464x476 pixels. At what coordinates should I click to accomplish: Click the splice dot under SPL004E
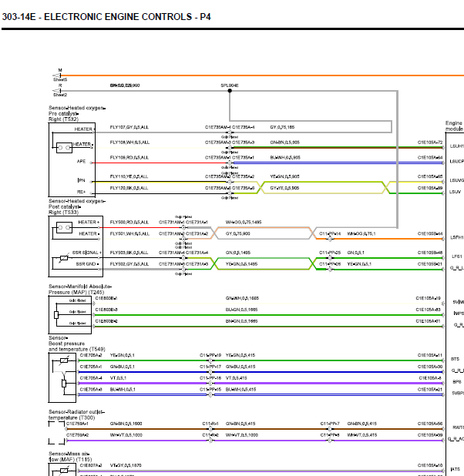pos(230,90)
